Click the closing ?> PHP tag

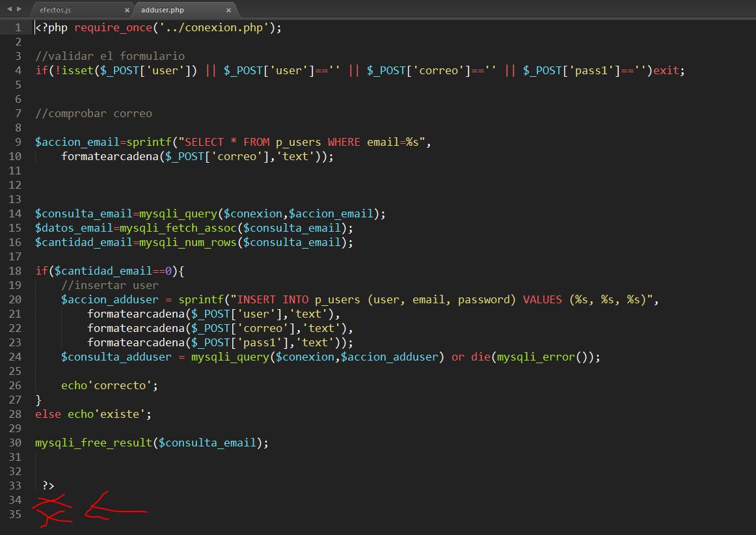tap(48, 486)
